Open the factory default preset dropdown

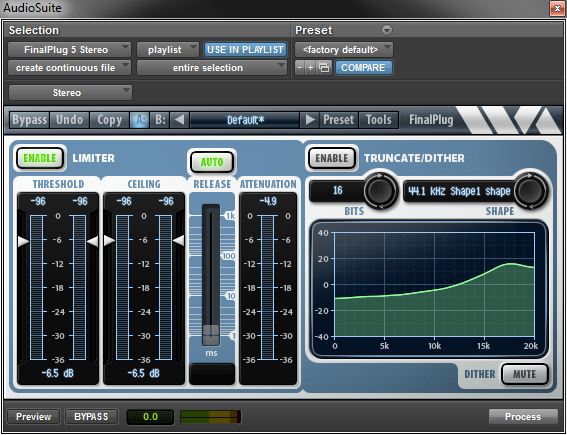tap(344, 50)
